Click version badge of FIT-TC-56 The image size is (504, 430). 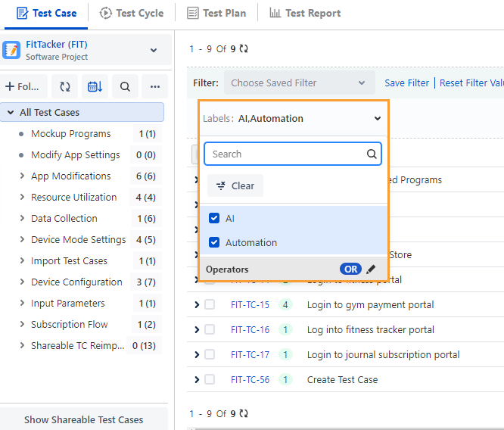(285, 380)
